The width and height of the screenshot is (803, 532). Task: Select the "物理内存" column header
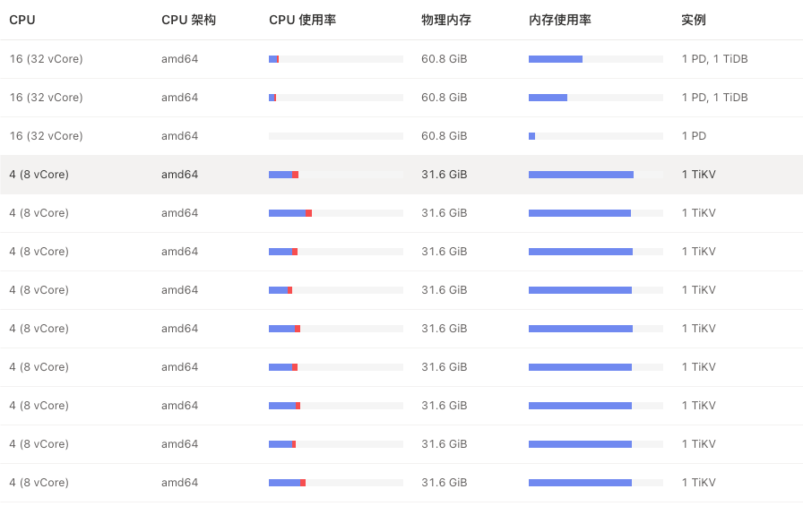445,20
